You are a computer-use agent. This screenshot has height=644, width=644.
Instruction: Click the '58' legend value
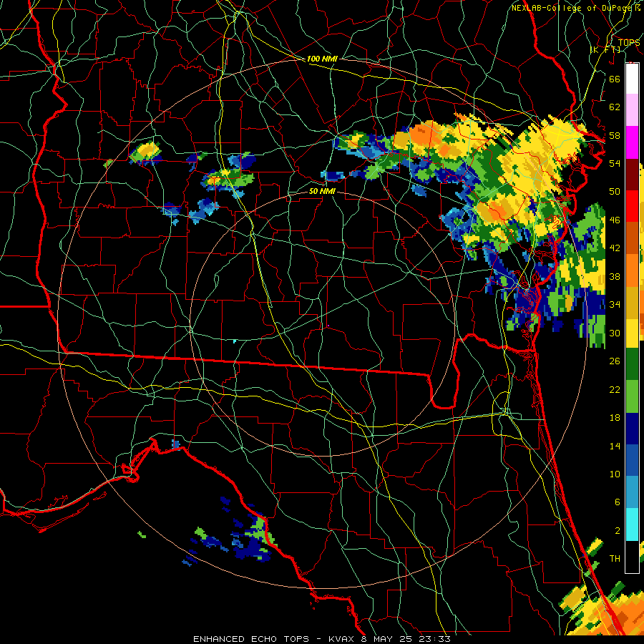click(615, 135)
